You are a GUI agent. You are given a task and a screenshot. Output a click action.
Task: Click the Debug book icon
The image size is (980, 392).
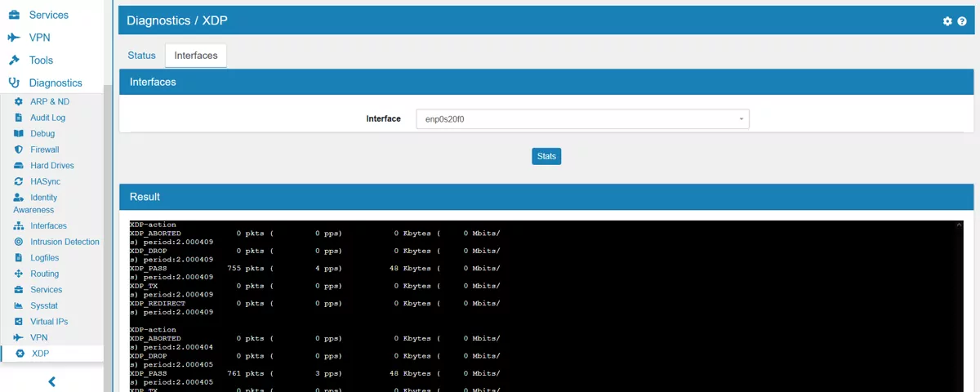19,134
